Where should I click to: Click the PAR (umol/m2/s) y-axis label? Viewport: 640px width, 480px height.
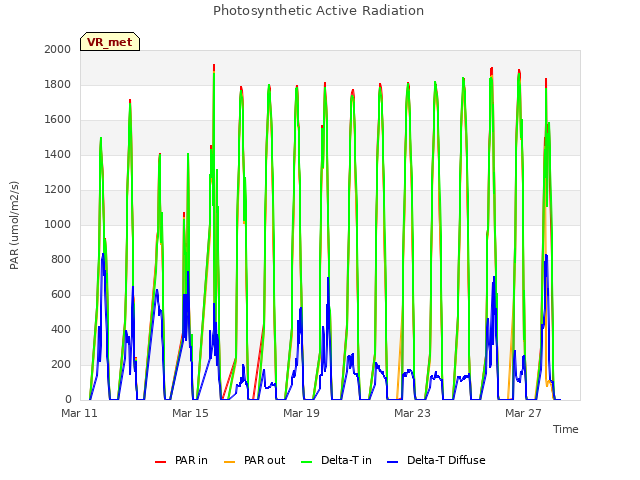point(14,225)
